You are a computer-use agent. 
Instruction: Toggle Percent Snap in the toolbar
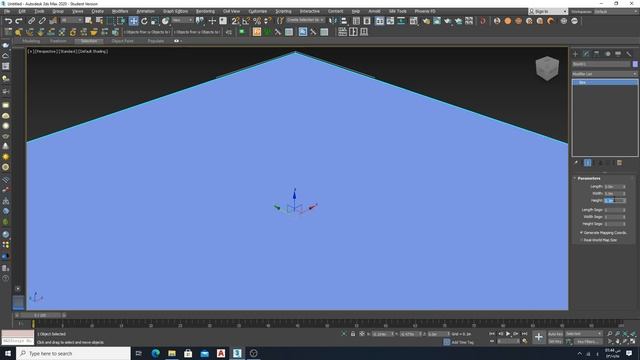click(x=257, y=21)
